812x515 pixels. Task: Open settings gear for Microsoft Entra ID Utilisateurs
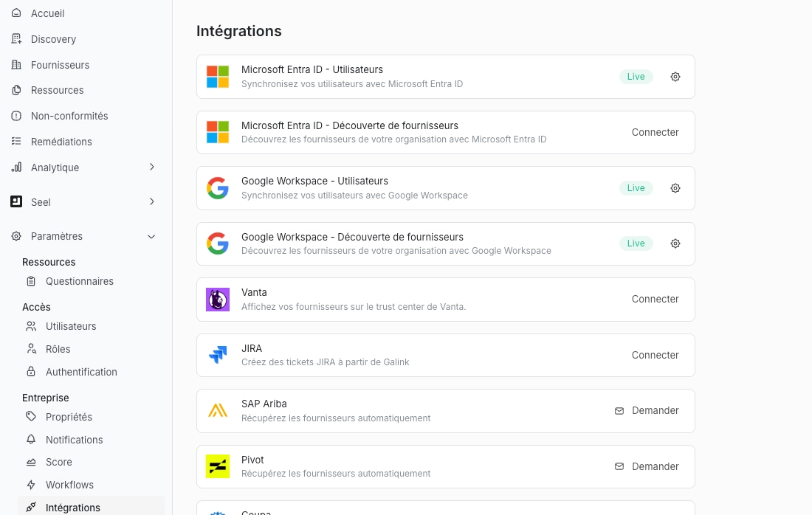[x=675, y=77]
